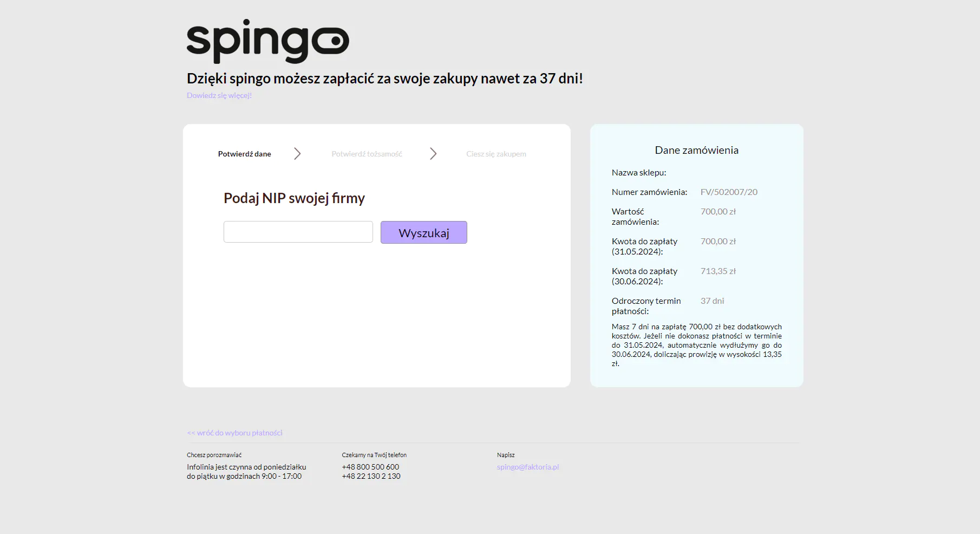
Task: Open the 'Dowiedz się więcej!' link
Action: [219, 95]
